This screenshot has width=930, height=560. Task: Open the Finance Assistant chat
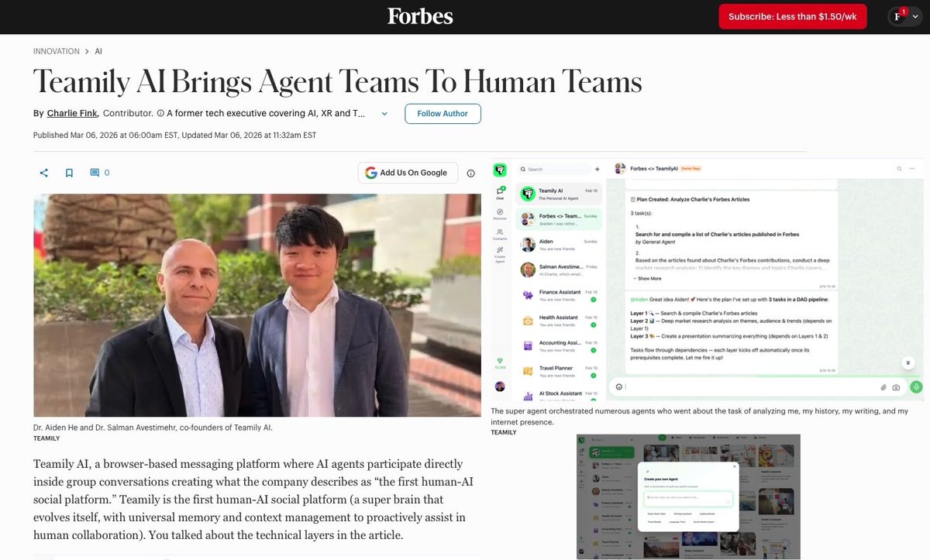point(560,295)
